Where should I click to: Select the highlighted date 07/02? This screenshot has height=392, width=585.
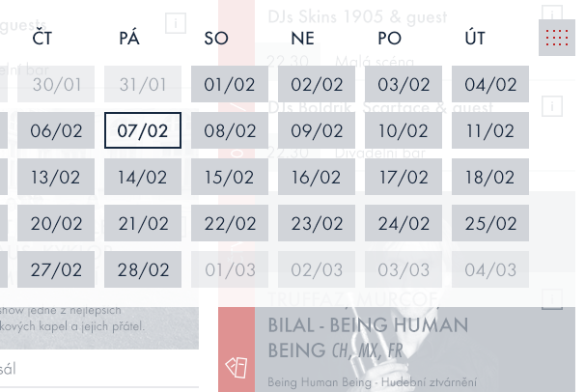(142, 130)
